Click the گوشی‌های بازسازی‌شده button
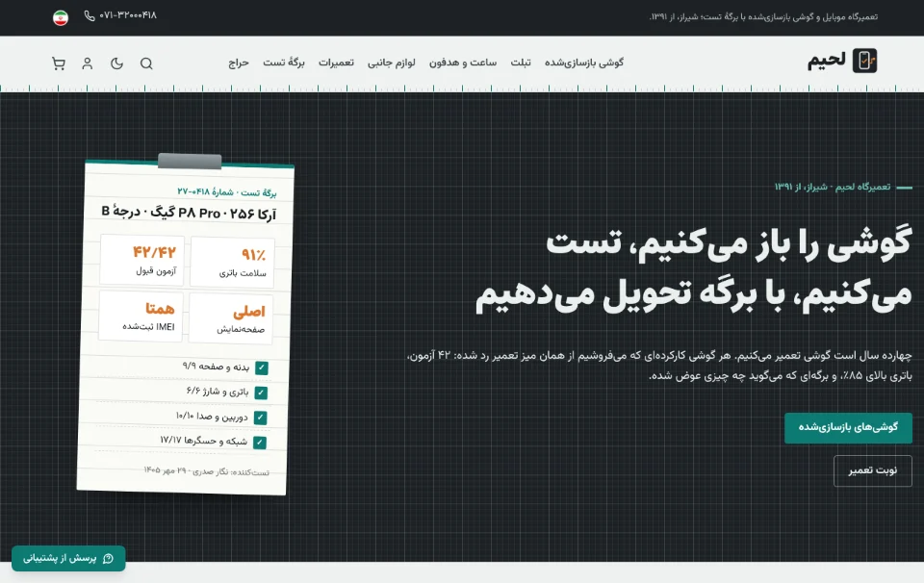 point(848,427)
